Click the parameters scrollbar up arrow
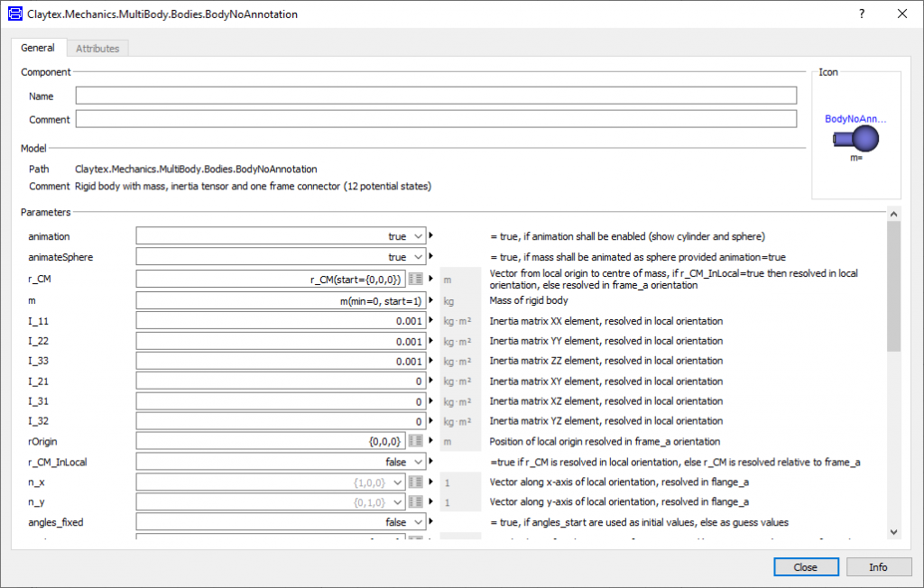924x588 pixels. [x=893, y=214]
